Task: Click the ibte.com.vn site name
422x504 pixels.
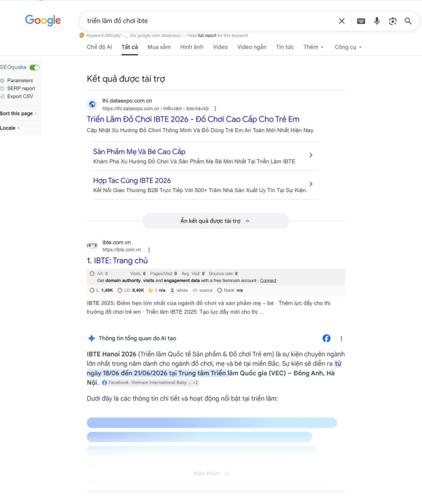Action: point(116,243)
